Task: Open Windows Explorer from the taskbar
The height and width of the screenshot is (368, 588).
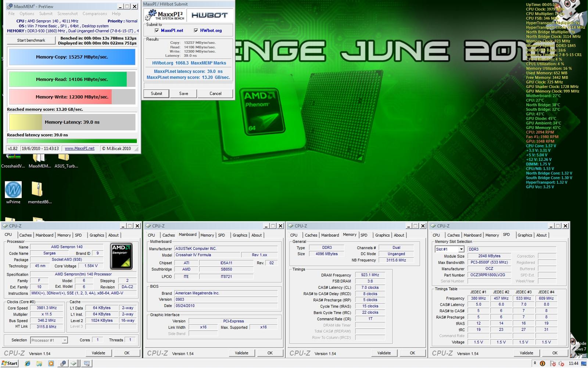Action: coord(39,363)
